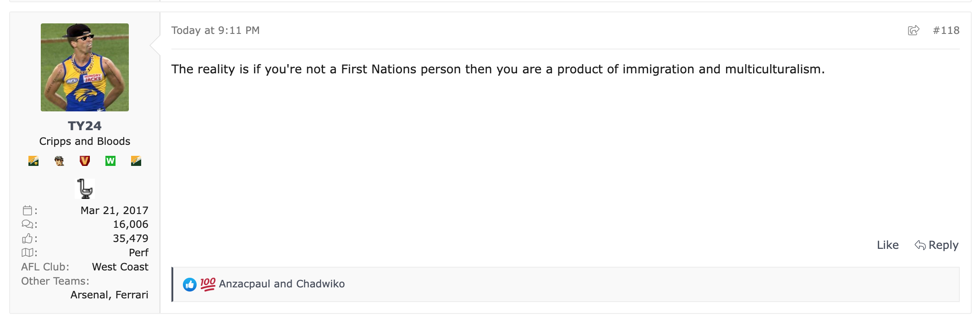Click the blue thumbs-up reaction icon
The width and height of the screenshot is (980, 319).
tap(189, 284)
